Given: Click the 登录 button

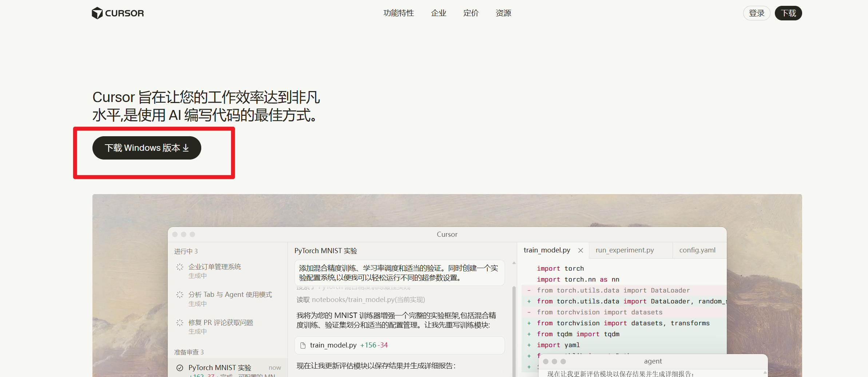Looking at the screenshot, I should pos(757,13).
